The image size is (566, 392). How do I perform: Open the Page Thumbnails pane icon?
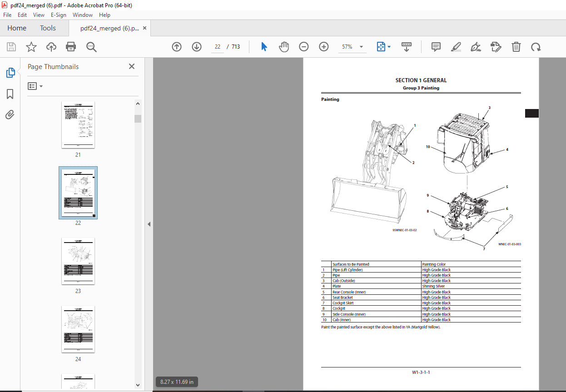point(10,73)
